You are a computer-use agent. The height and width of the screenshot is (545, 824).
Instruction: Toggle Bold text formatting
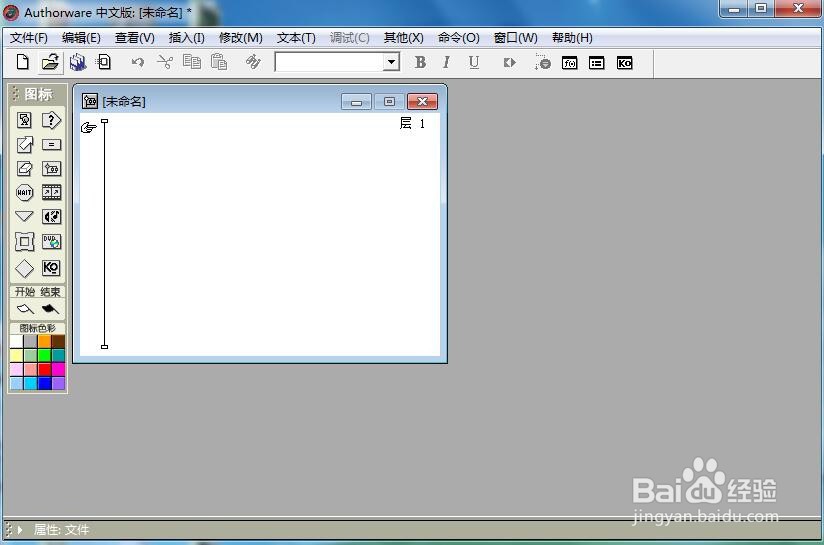[x=420, y=63]
